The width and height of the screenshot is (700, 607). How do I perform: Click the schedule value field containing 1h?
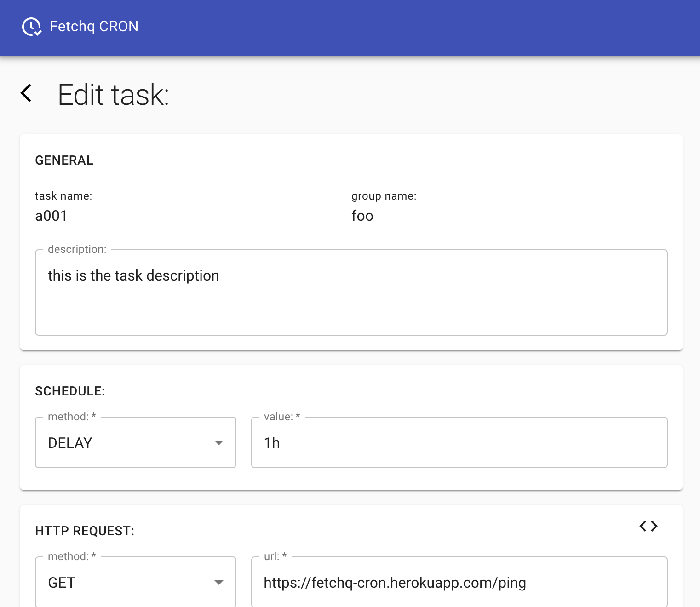click(459, 442)
